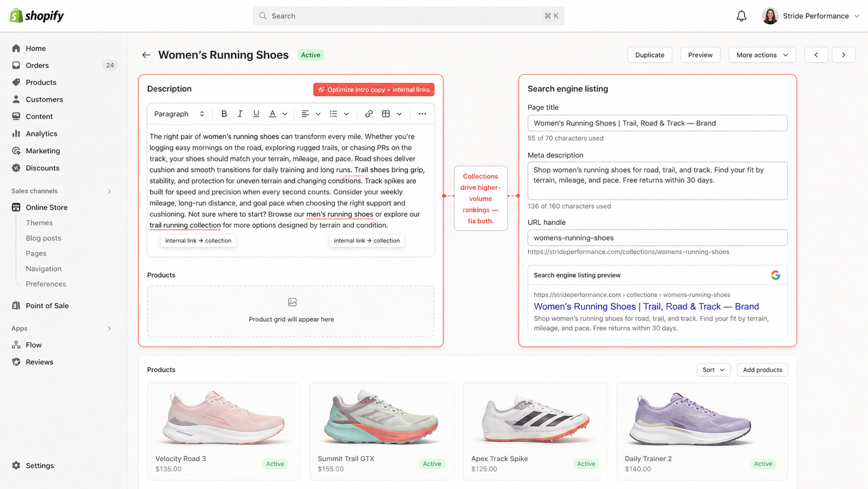Open the Sort dropdown in Products
Screen dimensions: 868x489
(x=713, y=369)
